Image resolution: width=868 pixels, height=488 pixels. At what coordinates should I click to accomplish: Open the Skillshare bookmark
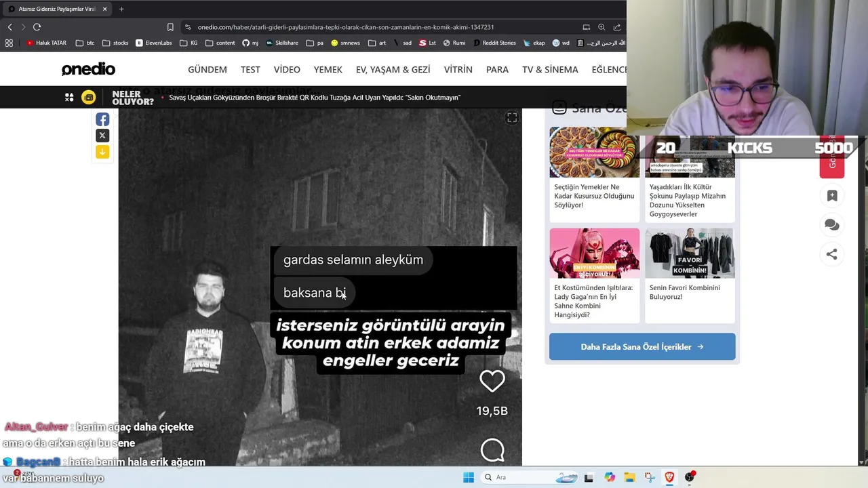point(282,43)
